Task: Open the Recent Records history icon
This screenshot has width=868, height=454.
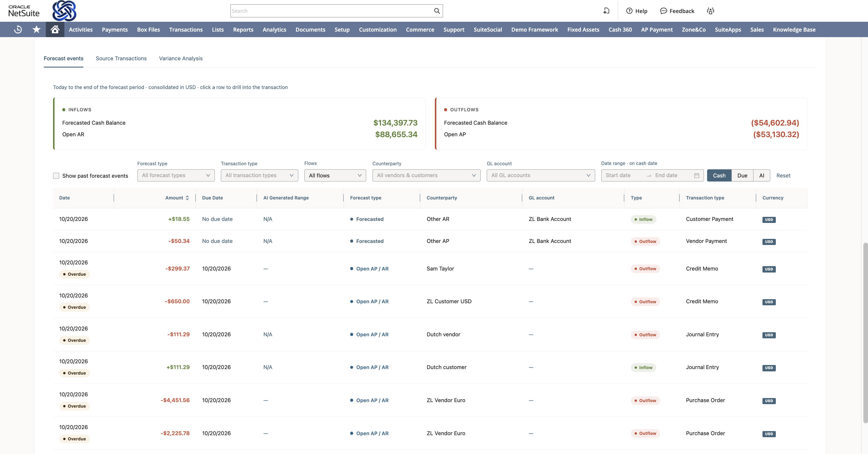Action: (x=18, y=30)
